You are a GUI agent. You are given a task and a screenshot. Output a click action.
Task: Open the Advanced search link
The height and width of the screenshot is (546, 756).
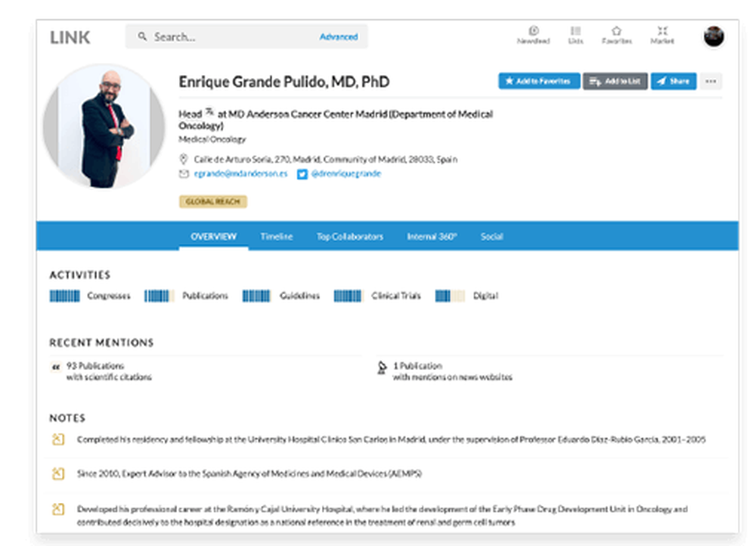pyautogui.click(x=339, y=36)
